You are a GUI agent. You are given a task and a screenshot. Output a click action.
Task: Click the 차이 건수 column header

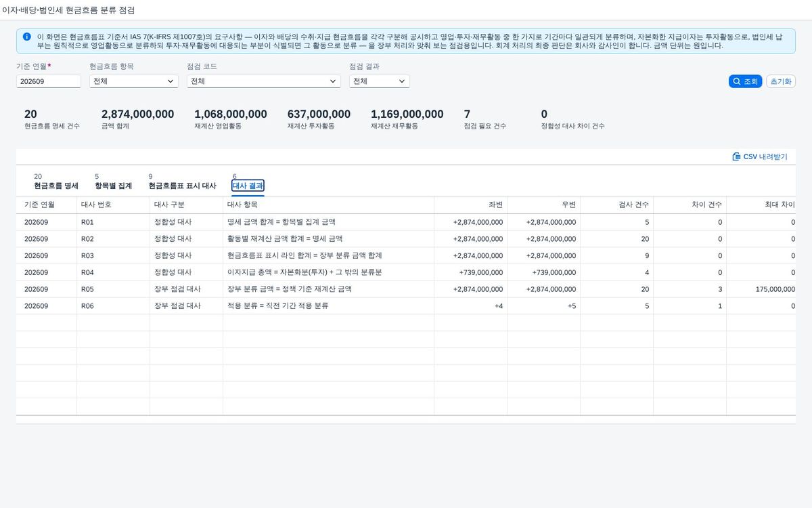coord(690,205)
